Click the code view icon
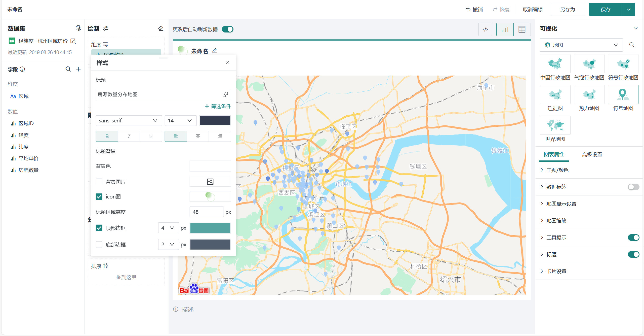 485,29
